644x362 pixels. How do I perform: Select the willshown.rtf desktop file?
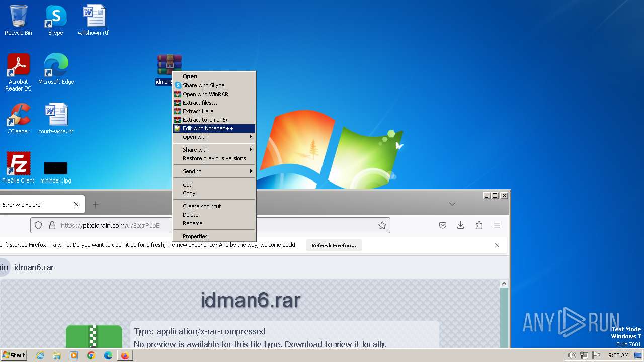(x=93, y=20)
